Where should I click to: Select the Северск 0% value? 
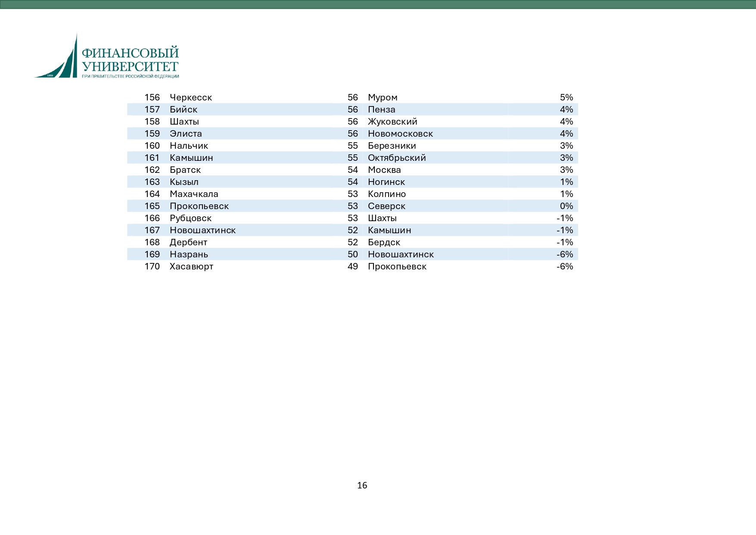click(x=566, y=206)
